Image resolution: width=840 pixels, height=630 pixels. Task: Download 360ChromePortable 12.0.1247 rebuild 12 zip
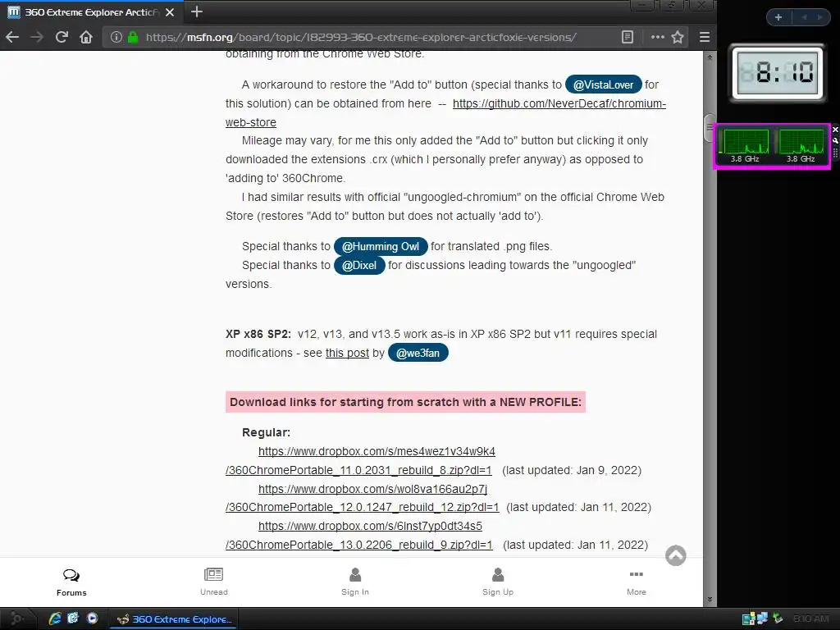[362, 507]
